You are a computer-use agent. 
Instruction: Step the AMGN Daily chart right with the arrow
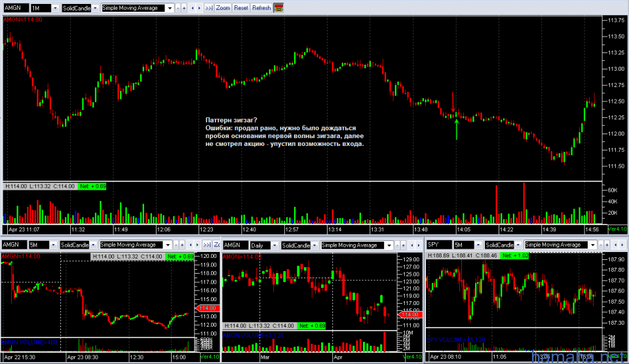pyautogui.click(x=419, y=246)
